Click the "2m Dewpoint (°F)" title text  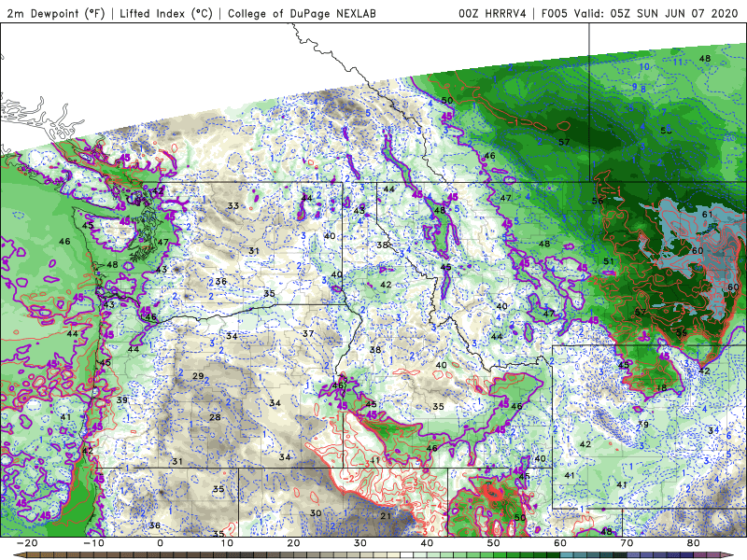pos(56,13)
